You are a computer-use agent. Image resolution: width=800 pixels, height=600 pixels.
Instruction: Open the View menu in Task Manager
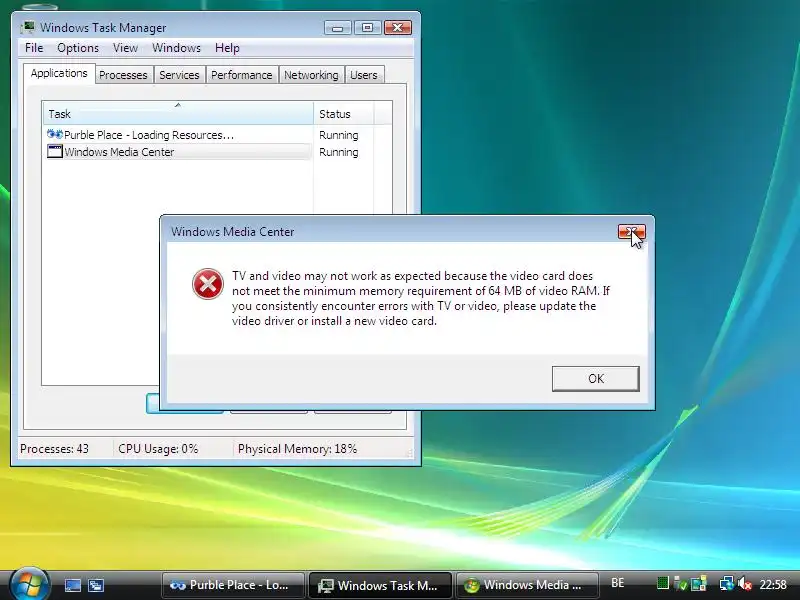click(x=126, y=48)
